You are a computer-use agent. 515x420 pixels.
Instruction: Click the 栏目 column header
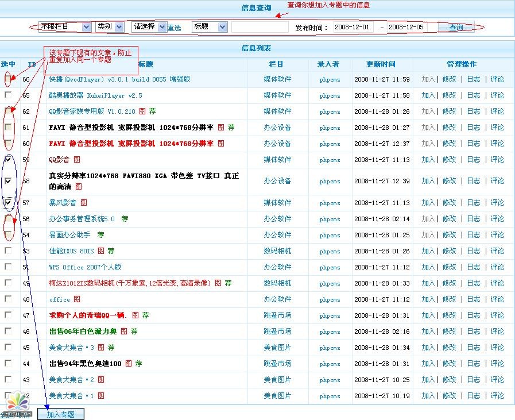[277, 64]
